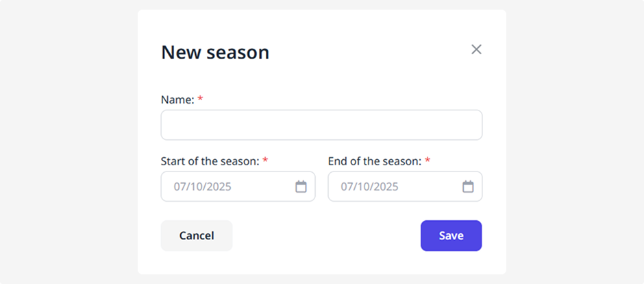Click the 'Start of the season:' label
The image size is (644, 284).
(x=210, y=161)
